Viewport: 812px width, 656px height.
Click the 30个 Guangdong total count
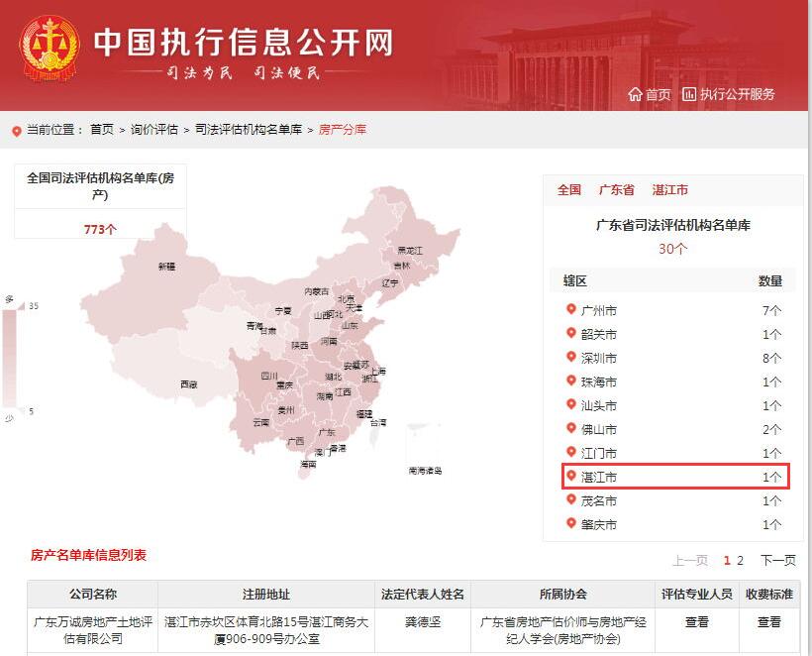[x=672, y=249]
